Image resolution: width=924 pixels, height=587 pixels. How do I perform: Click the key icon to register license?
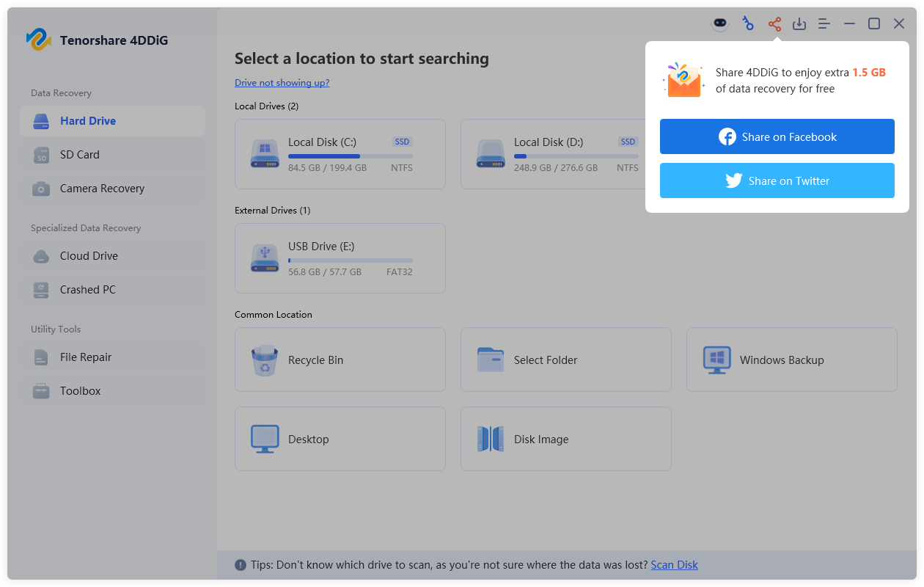(x=748, y=23)
